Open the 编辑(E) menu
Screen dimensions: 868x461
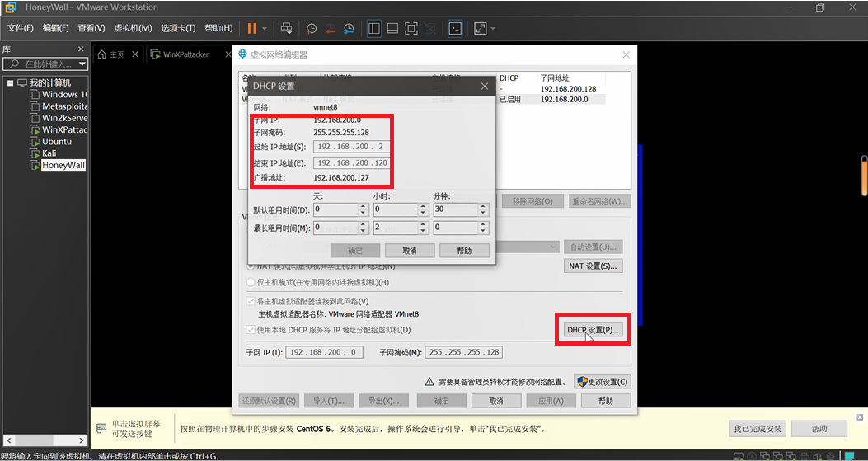(55, 28)
